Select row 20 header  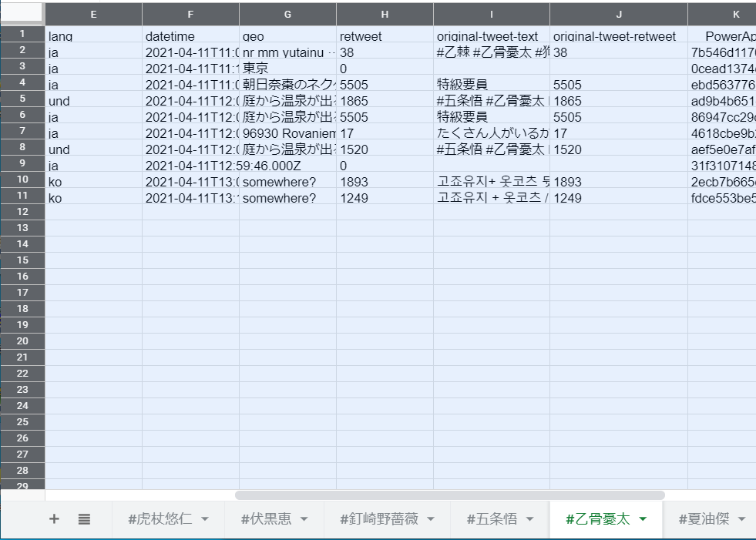(x=22, y=341)
